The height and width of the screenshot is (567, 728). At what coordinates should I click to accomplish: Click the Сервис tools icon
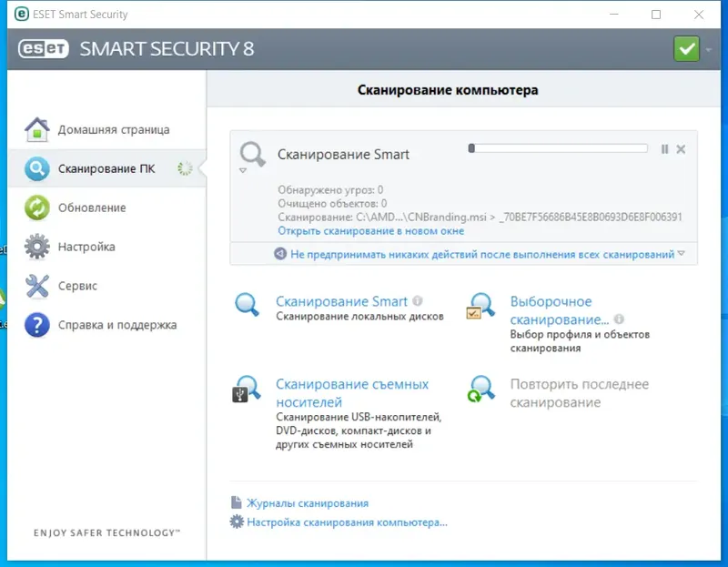tap(36, 286)
